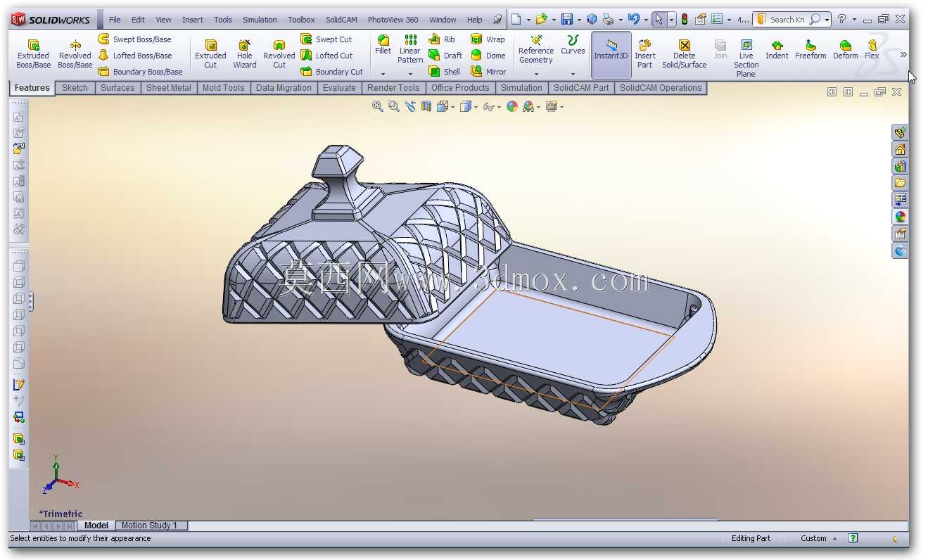Screen dimensions: 928x560
Task: Choose Swept Boss/Base
Action: tap(134, 39)
